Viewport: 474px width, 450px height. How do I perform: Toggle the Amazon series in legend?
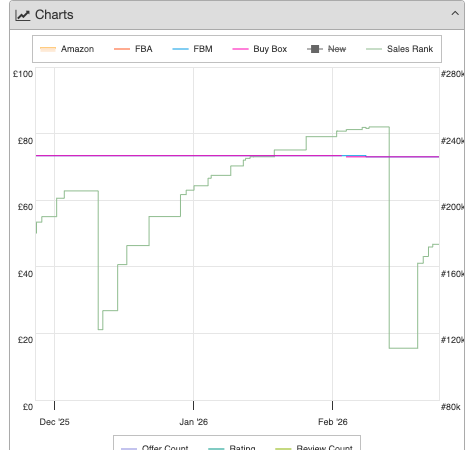click(x=67, y=49)
